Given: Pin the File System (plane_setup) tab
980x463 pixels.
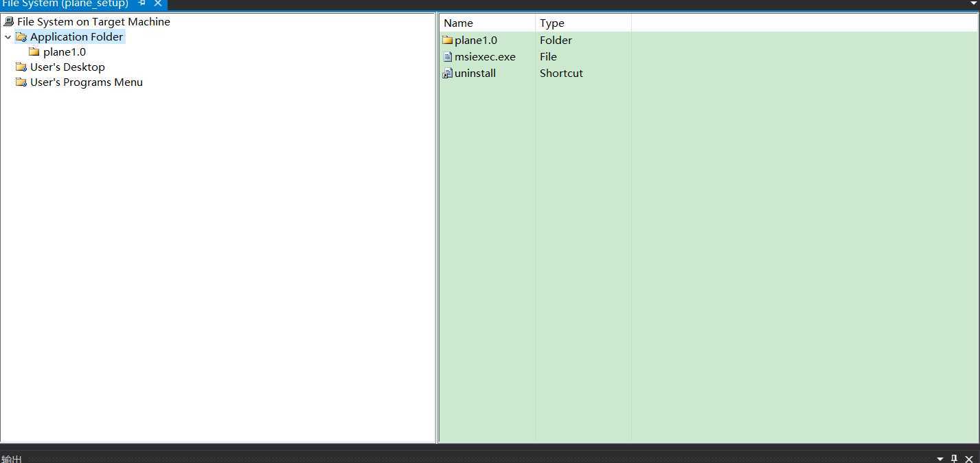Looking at the screenshot, I should (141, 3).
